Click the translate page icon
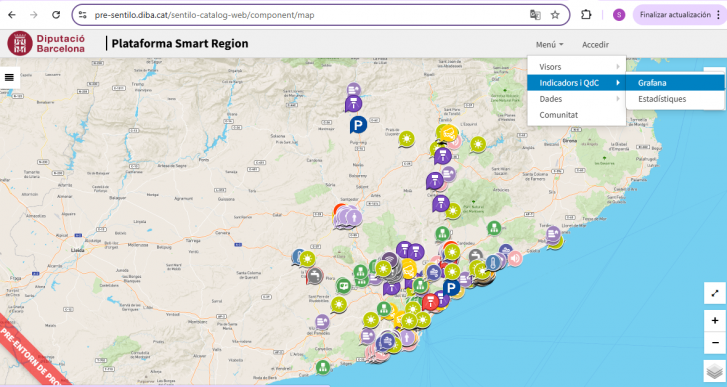727x387 pixels. click(535, 15)
